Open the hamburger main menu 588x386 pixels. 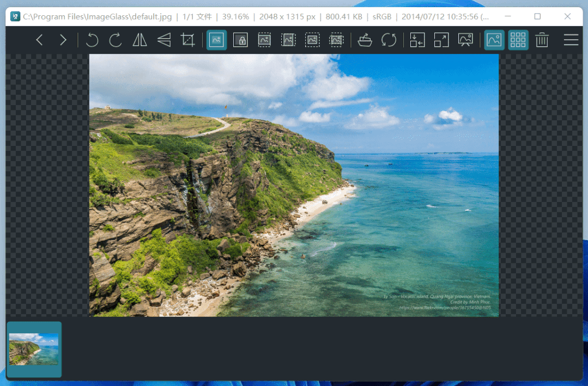(x=571, y=40)
